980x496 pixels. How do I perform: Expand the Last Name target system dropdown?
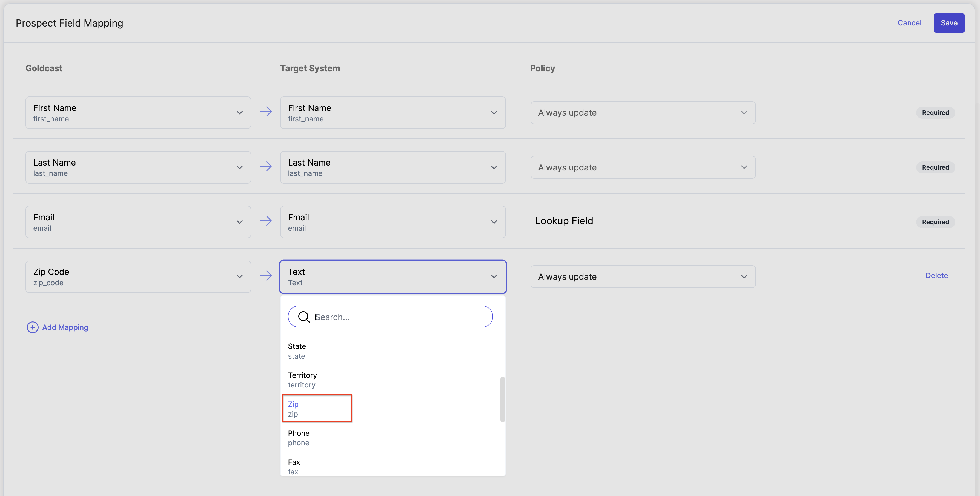[x=494, y=167]
